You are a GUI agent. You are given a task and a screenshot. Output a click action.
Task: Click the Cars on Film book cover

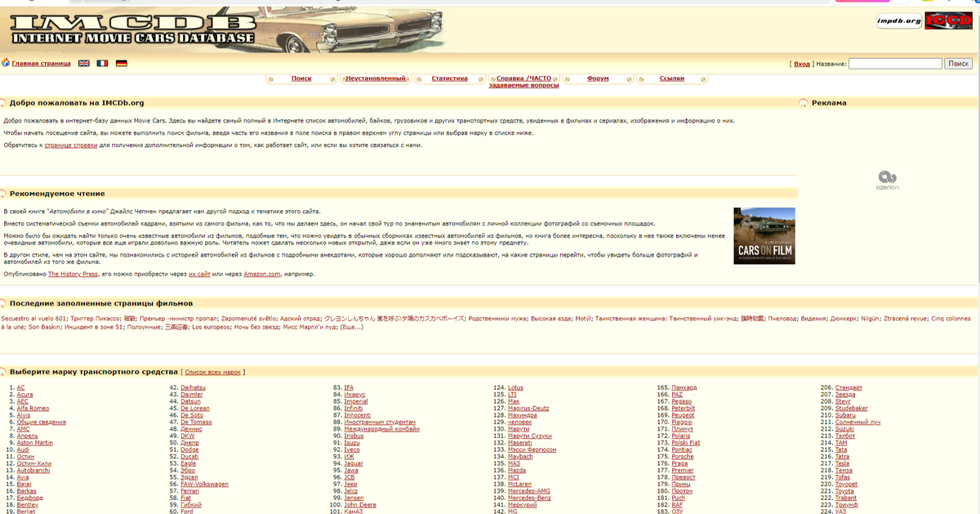[x=764, y=235]
